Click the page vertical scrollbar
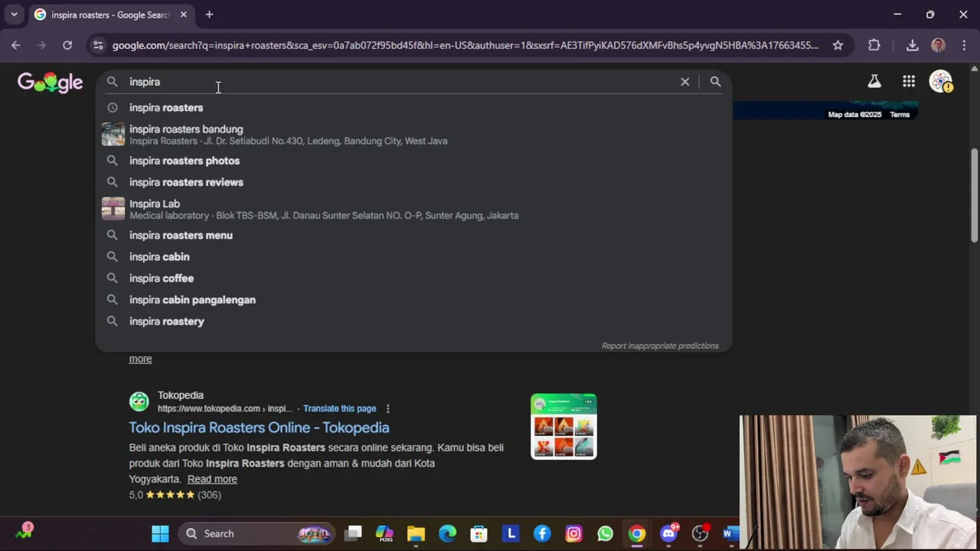The height and width of the screenshot is (551, 980). 975,195
